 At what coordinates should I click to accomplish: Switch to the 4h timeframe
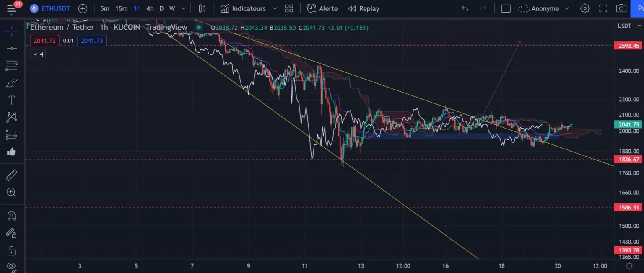(150, 8)
